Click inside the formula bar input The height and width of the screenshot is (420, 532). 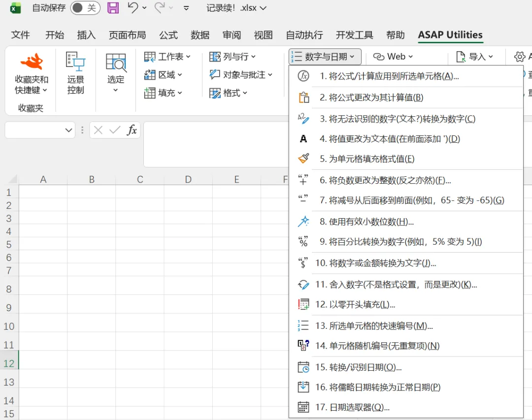coord(216,145)
